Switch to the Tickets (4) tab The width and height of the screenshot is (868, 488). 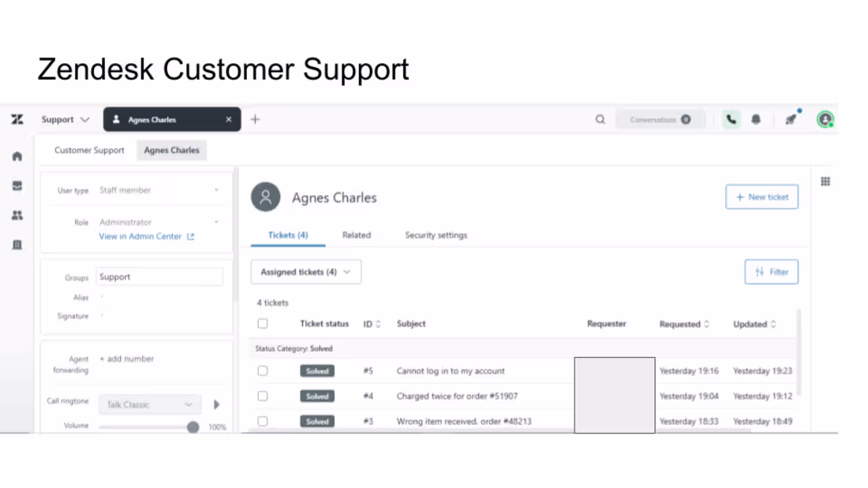click(288, 235)
